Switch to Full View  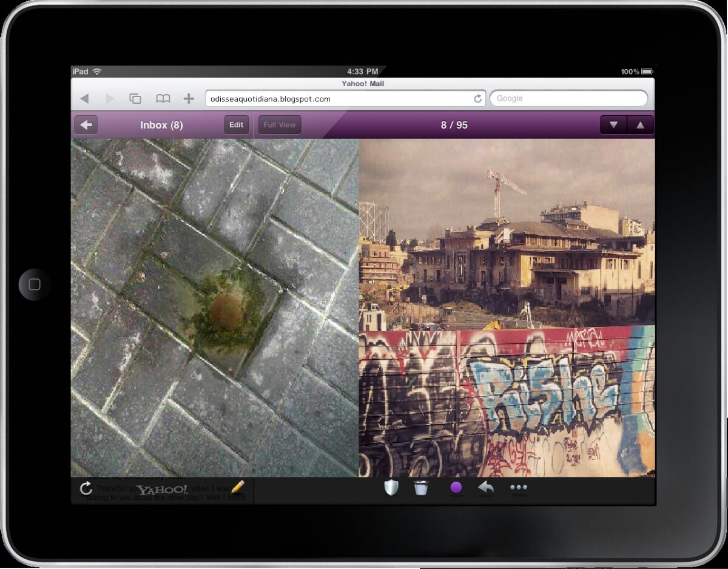click(280, 125)
